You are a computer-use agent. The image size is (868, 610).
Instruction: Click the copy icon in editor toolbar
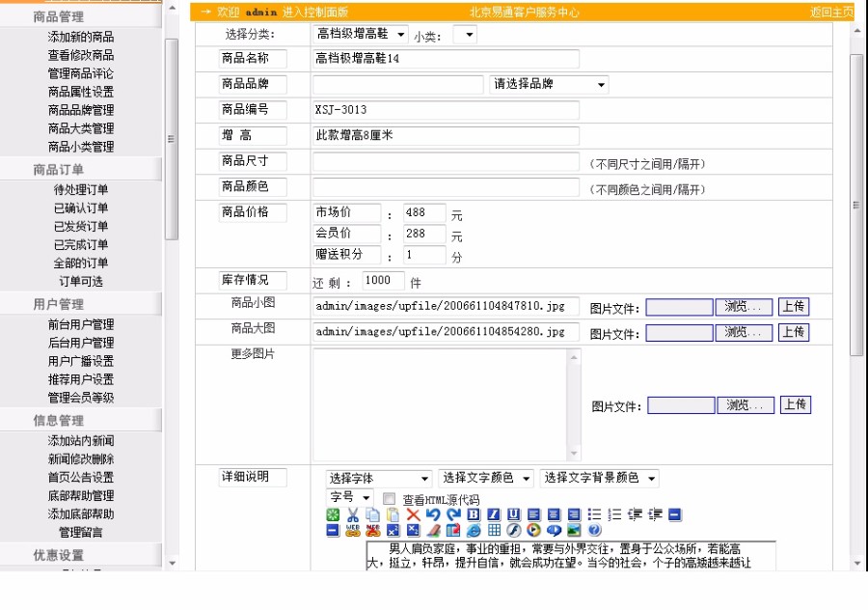tap(372, 514)
